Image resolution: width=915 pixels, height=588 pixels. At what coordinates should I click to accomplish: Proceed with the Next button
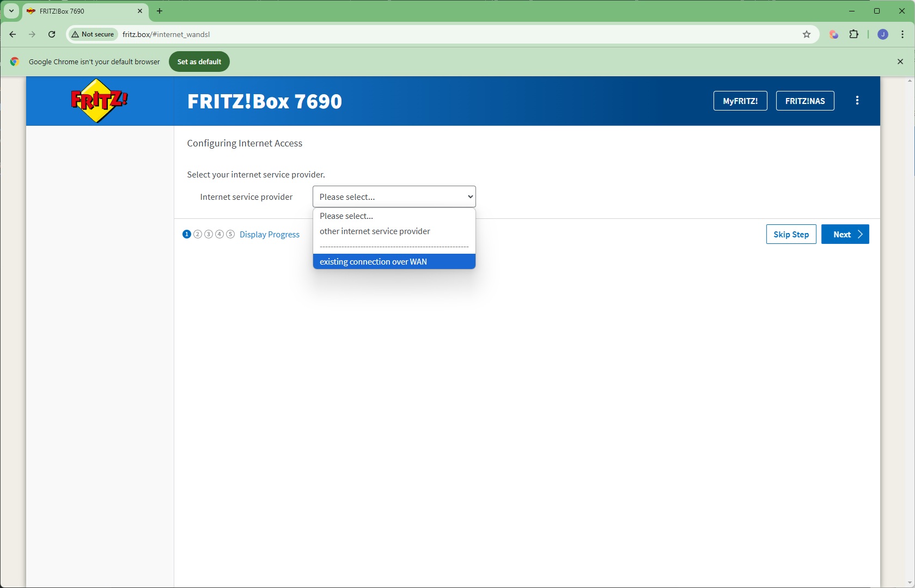point(845,234)
